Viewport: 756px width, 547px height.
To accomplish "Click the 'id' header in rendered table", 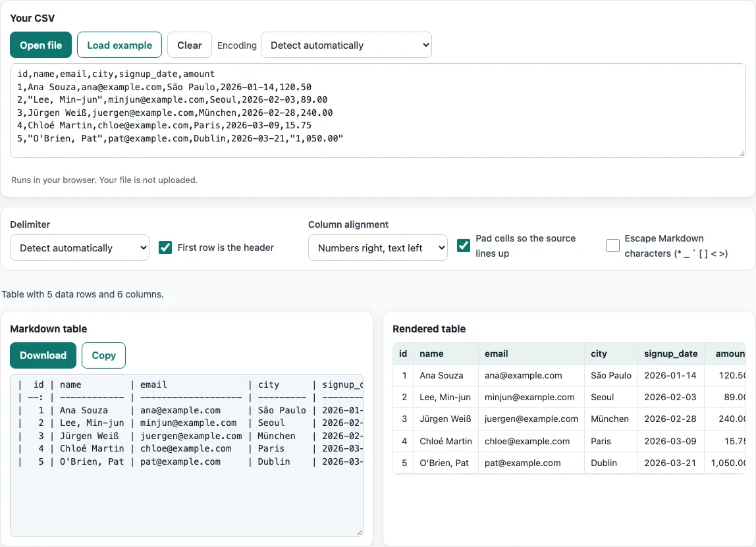I will pos(403,353).
